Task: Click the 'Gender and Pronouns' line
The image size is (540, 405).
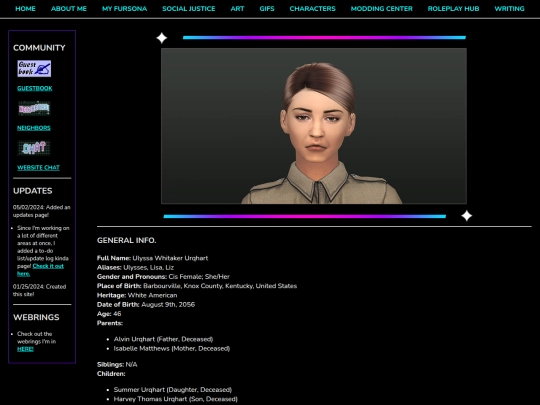Action: pos(163,277)
